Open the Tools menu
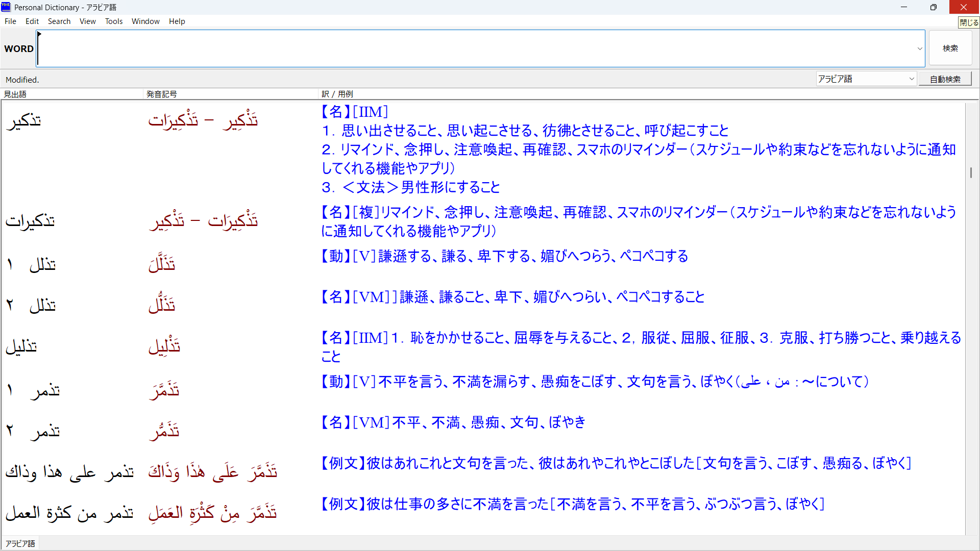Image resolution: width=980 pixels, height=551 pixels. [113, 21]
